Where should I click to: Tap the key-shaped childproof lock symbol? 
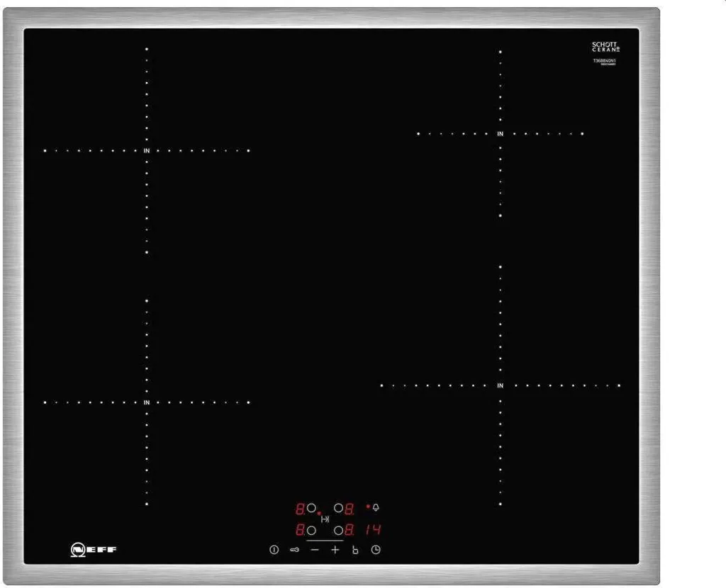[294, 550]
